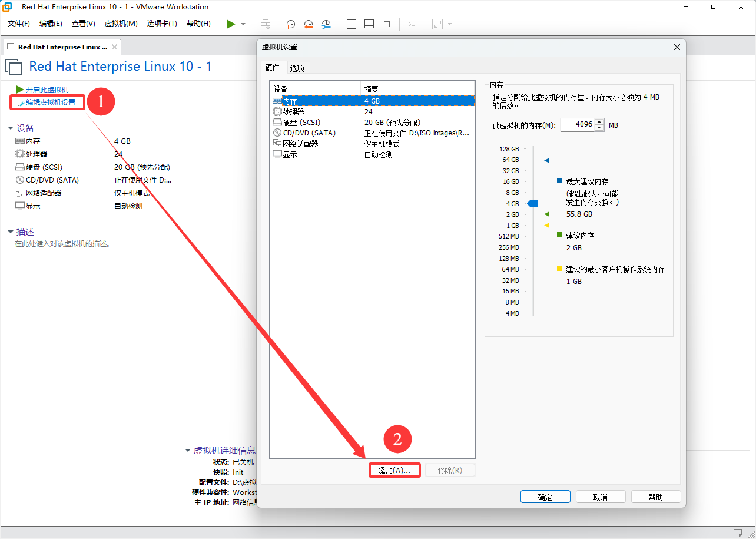Click the memory slider handle at 4 GB
The width and height of the screenshot is (756, 539).
click(533, 203)
